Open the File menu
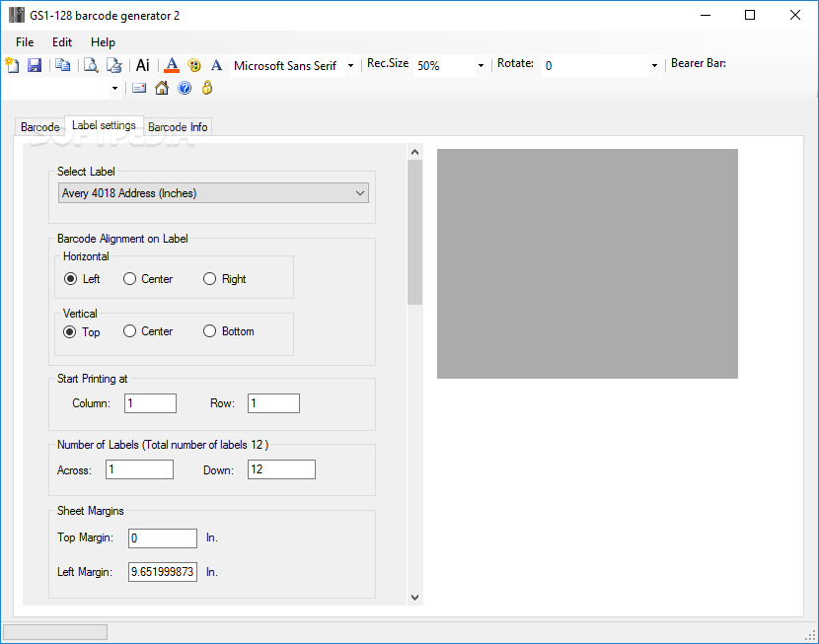 tap(25, 42)
